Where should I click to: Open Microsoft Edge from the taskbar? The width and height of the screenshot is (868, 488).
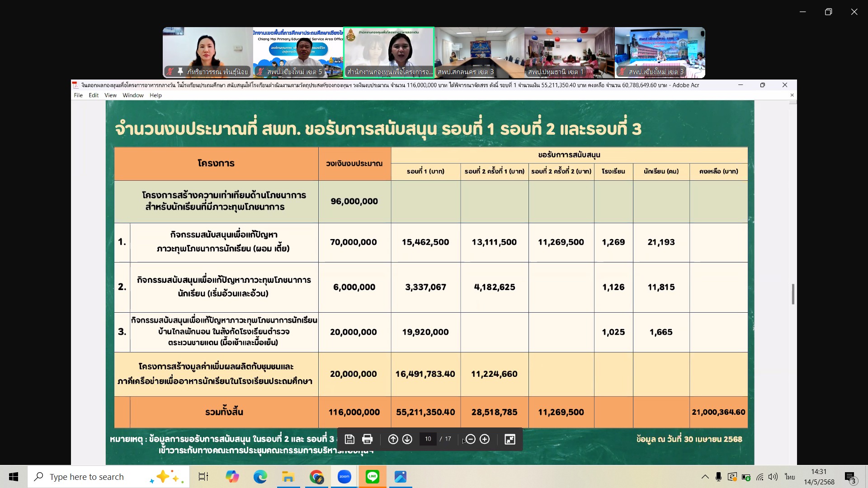point(260,477)
